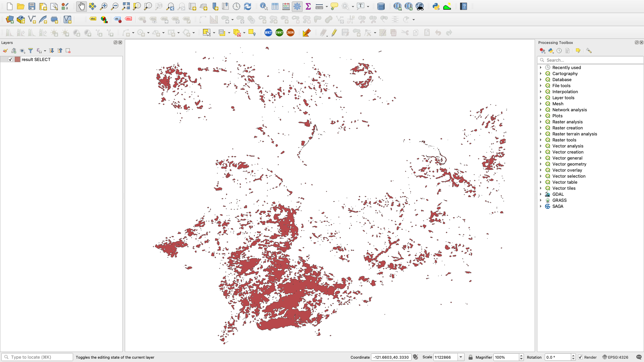Select the Network analysis tree item

pos(570,110)
